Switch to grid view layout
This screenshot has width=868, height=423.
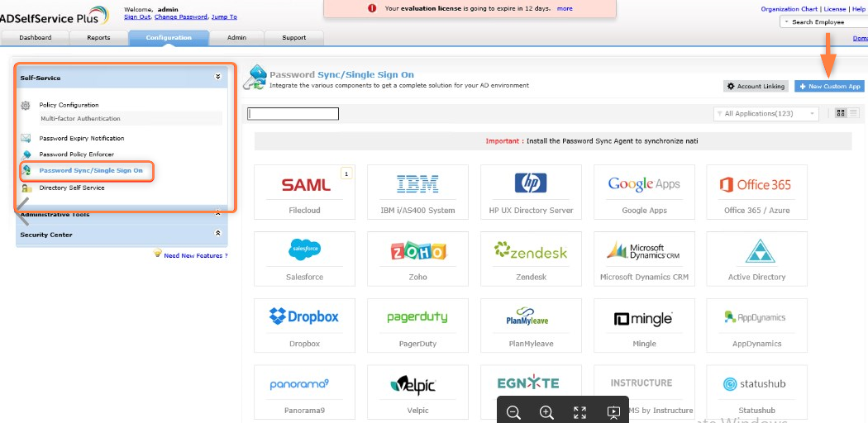(841, 113)
